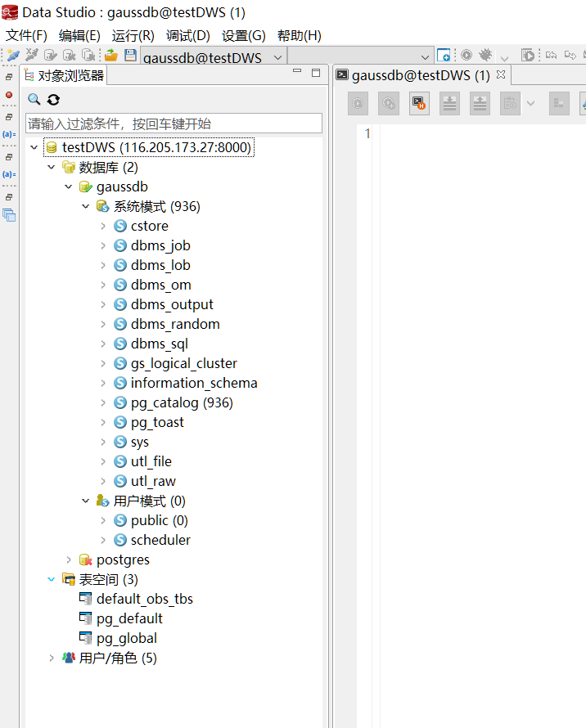
Task: Click the object browser filter input field
Action: (174, 124)
